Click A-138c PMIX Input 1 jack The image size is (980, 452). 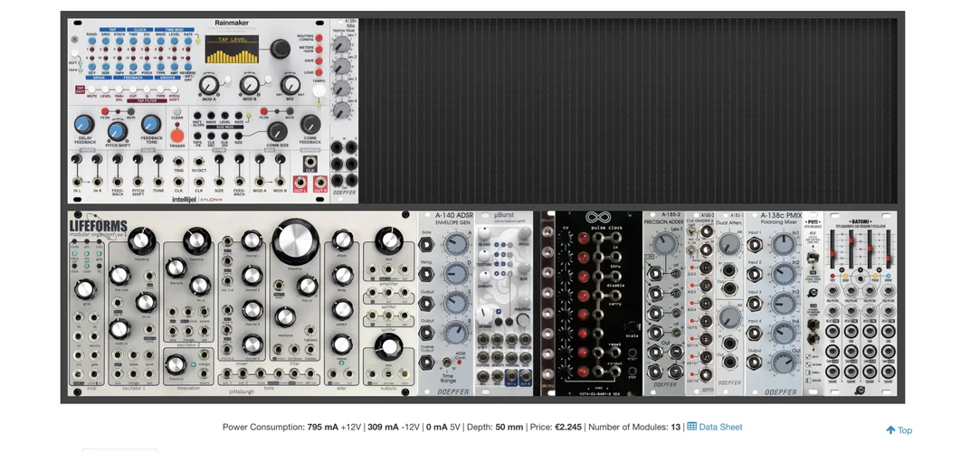756,244
